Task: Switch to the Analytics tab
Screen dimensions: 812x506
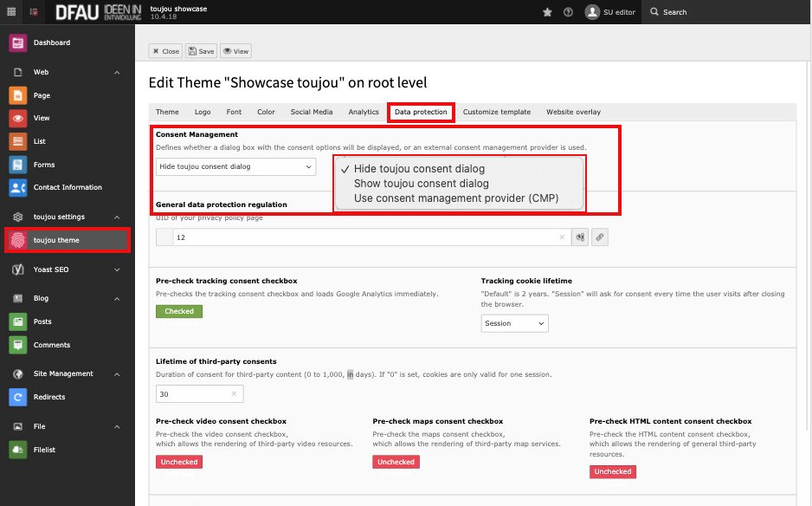Action: (x=364, y=112)
